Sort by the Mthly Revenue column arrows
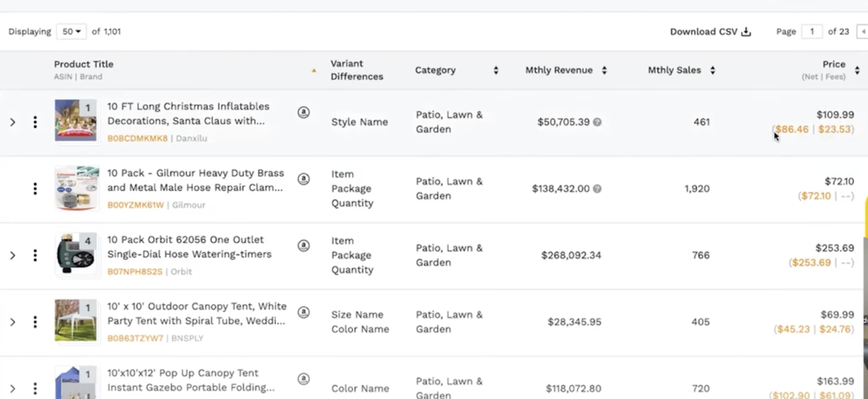The height and width of the screenshot is (399, 868). coord(604,70)
